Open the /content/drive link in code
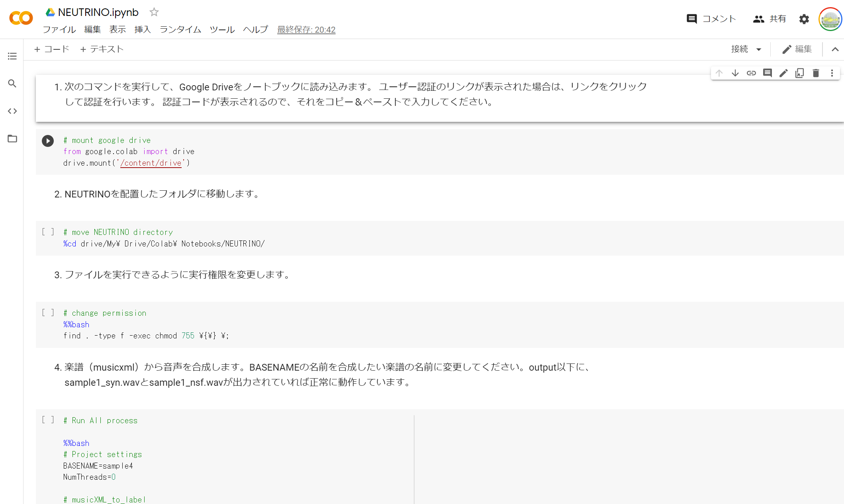This screenshot has height=504, width=844. click(x=151, y=163)
